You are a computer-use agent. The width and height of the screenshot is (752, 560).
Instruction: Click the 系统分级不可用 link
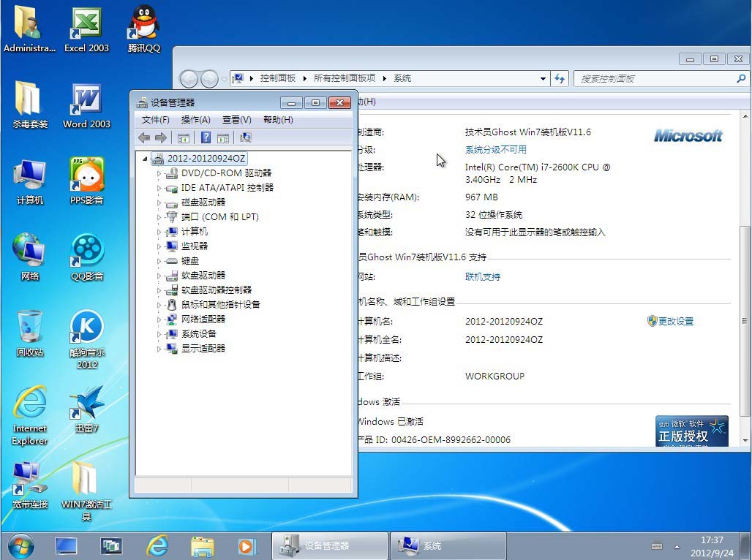[x=495, y=150]
